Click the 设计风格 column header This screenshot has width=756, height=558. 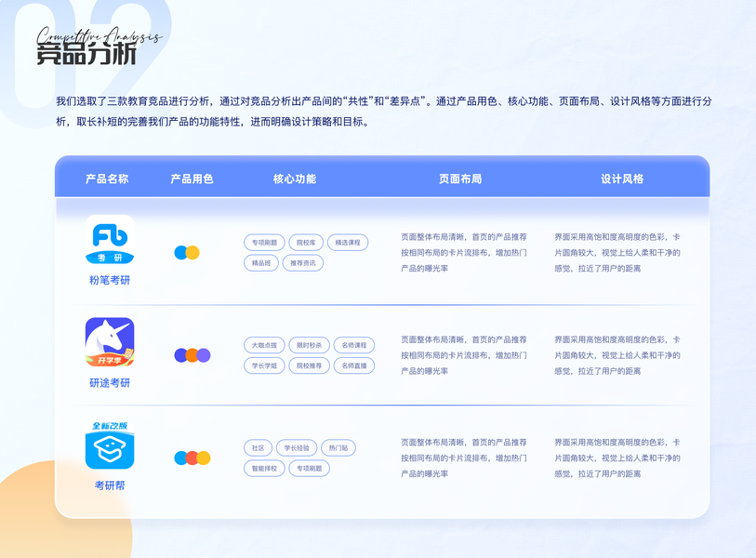(622, 179)
